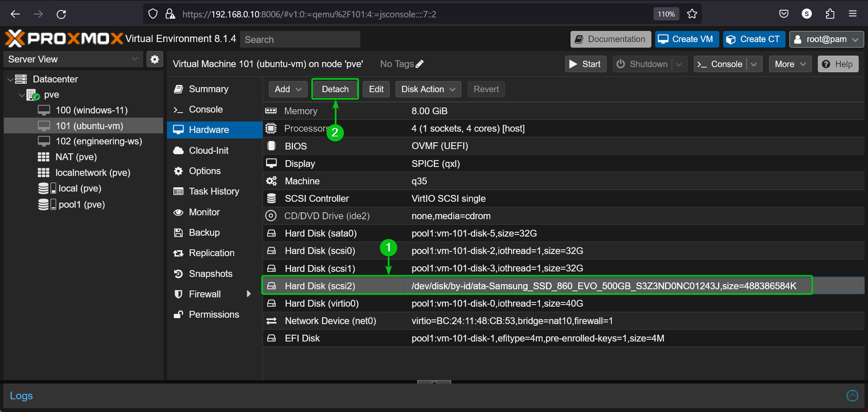Click the Memory row icon
This screenshot has width=868, height=412.
coord(271,111)
